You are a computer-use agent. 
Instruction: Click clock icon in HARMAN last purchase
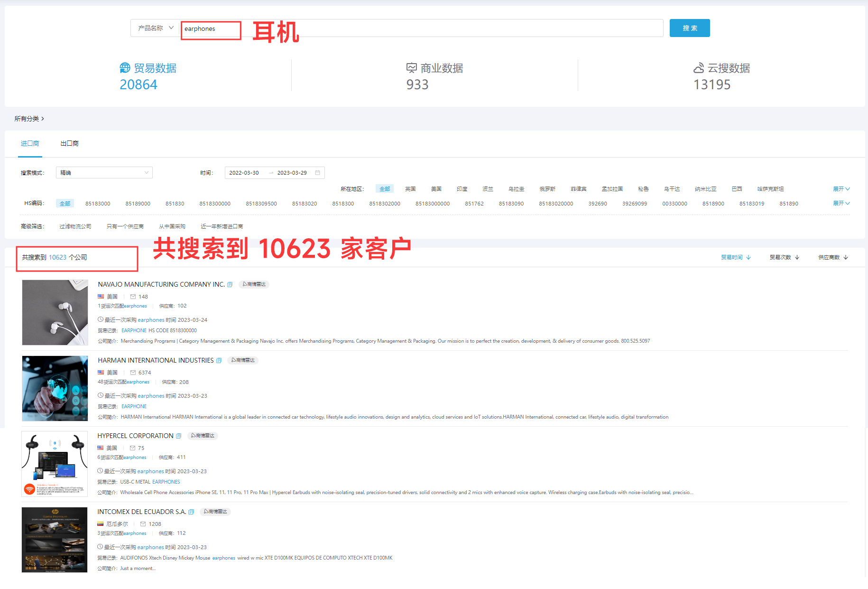pyautogui.click(x=101, y=395)
